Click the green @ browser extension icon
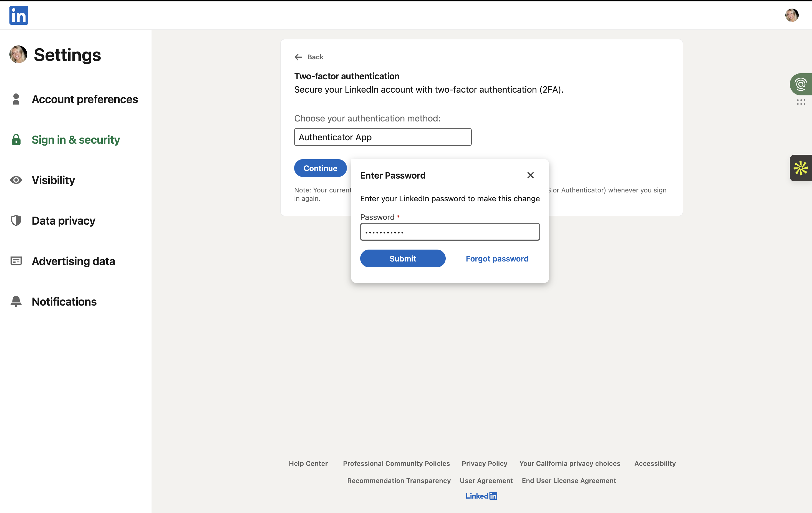The image size is (812, 513). [x=801, y=84]
